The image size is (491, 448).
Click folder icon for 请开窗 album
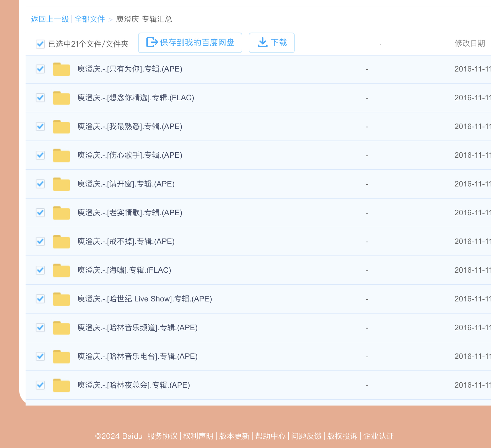click(x=61, y=184)
